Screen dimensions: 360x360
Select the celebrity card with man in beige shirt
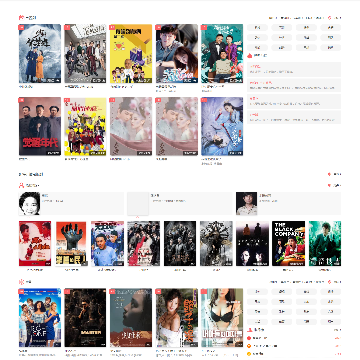click(288, 203)
